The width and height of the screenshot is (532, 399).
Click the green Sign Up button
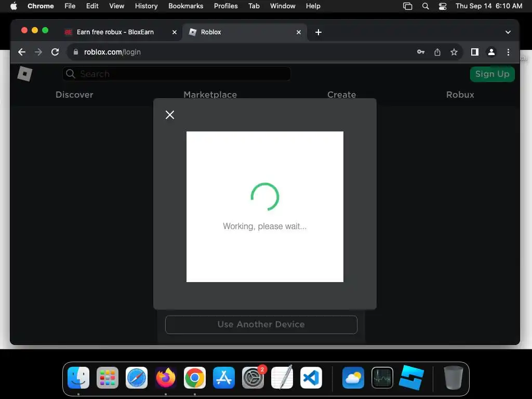coord(492,74)
